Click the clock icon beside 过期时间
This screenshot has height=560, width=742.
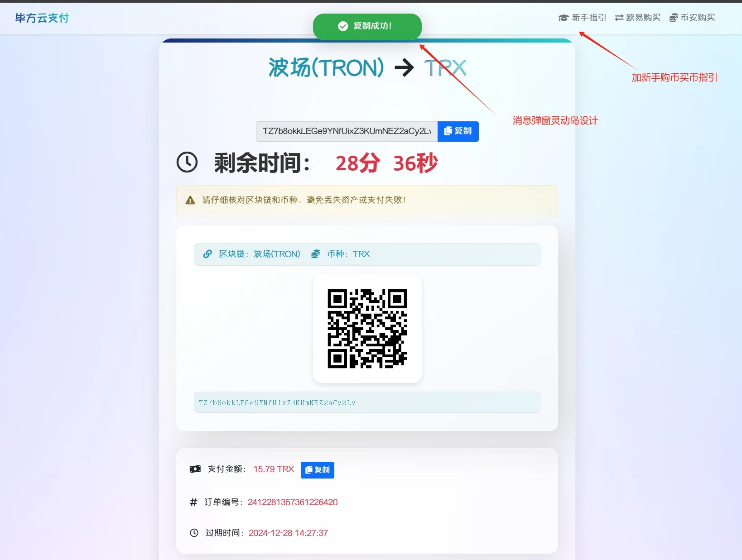[194, 533]
